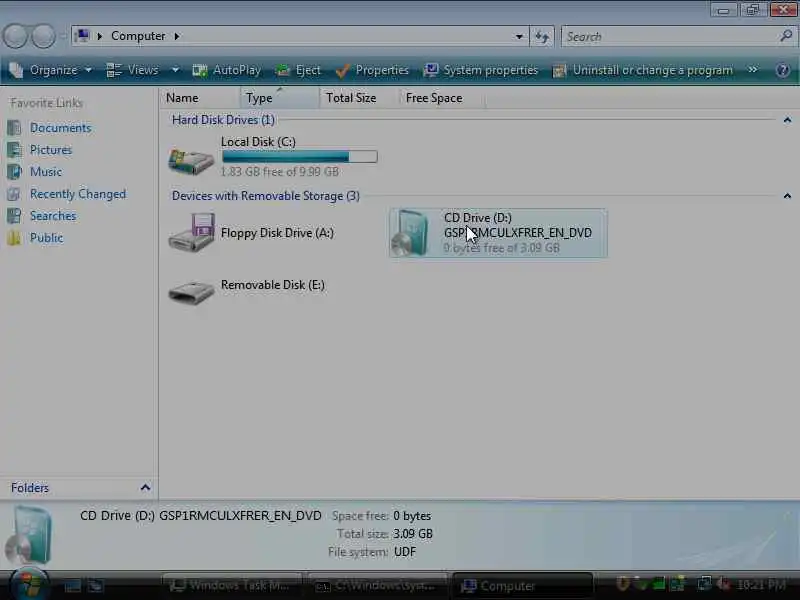Click the Searches icon in the sidebar
The width and height of the screenshot is (800, 600).
pos(14,216)
